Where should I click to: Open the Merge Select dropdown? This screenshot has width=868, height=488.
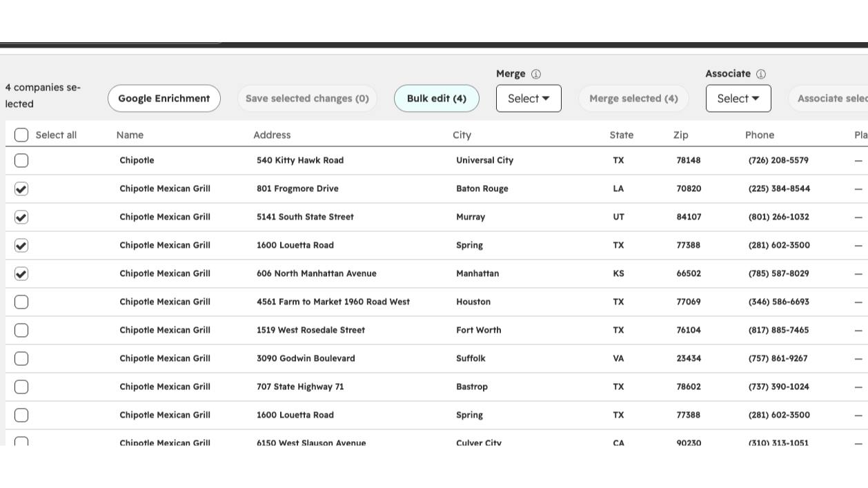[x=529, y=98]
